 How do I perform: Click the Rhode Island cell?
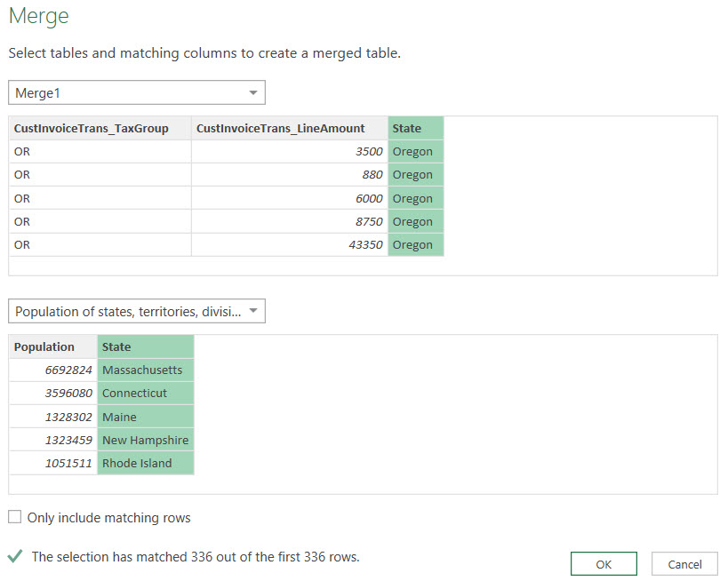point(145,463)
